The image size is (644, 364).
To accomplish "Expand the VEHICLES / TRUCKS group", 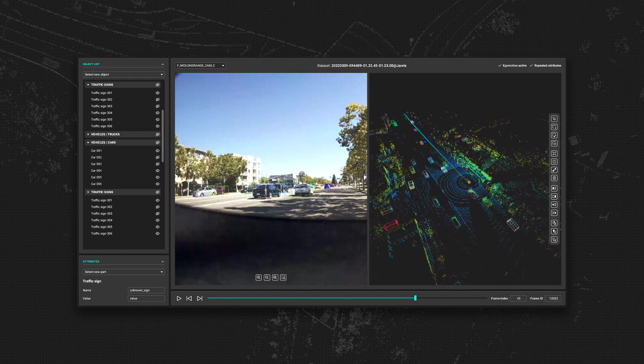I will click(88, 135).
